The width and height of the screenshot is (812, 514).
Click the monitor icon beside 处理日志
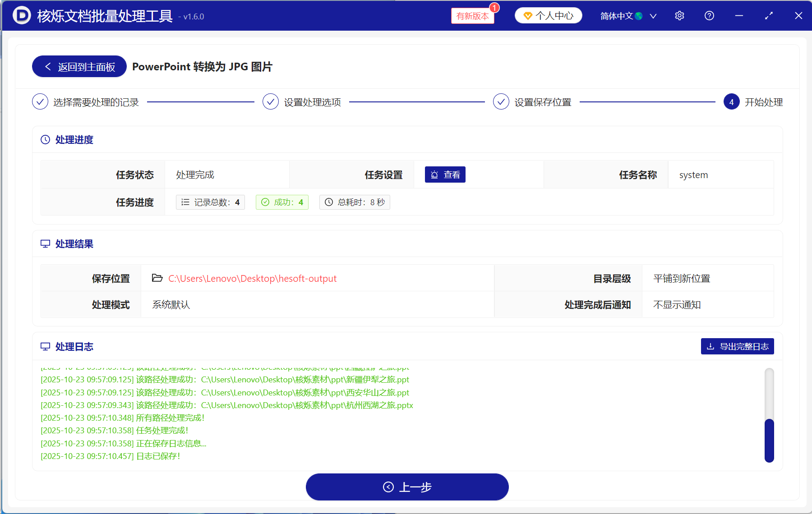click(x=45, y=347)
